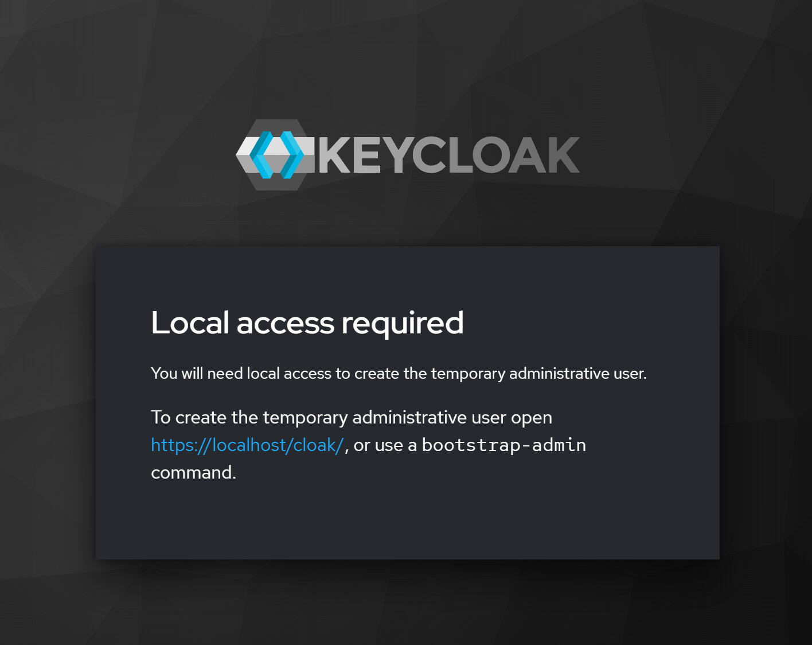The height and width of the screenshot is (645, 812).
Task: Click the Keycloak hexagon logo icon
Action: [276, 155]
